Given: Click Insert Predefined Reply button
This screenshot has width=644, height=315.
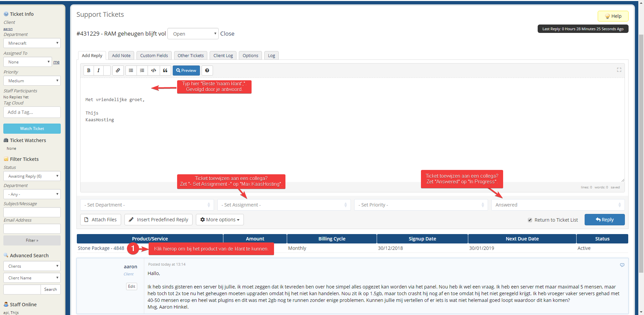Looking at the screenshot, I should pos(159,220).
